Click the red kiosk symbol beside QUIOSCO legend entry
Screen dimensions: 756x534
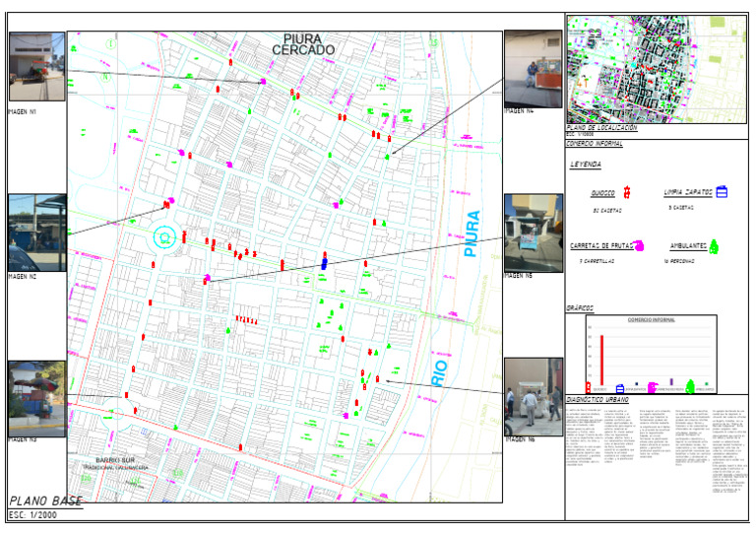626,192
